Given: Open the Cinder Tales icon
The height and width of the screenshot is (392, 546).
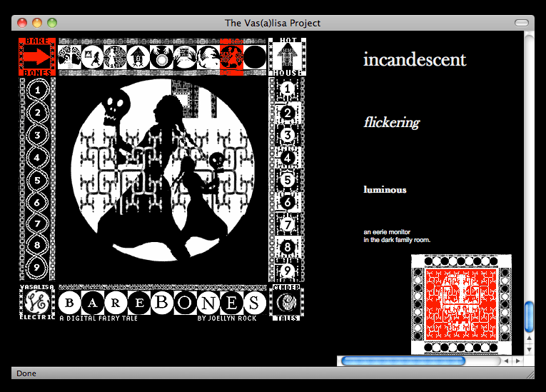Looking at the screenshot, I should pos(287,302).
